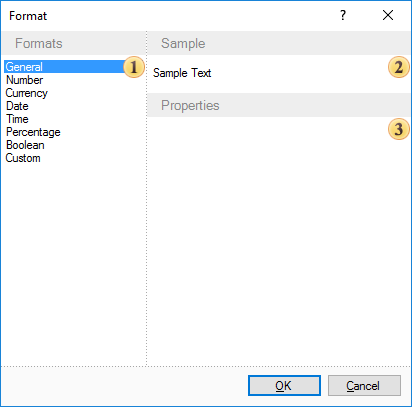This screenshot has height=407, width=412.
Task: Click the numbered callout badge 1
Action: pos(134,67)
